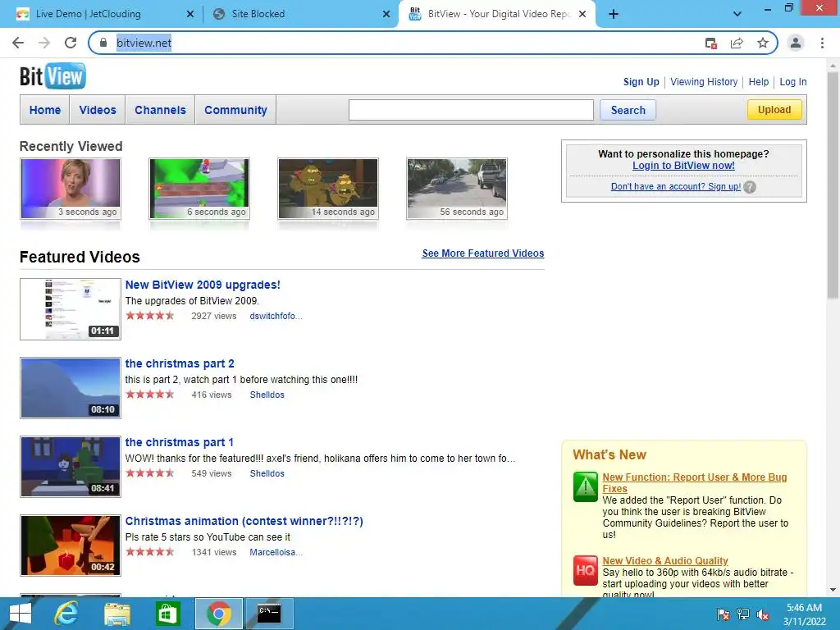
Task: Launch Internet Explorer from the taskbar
Action: (x=66, y=614)
